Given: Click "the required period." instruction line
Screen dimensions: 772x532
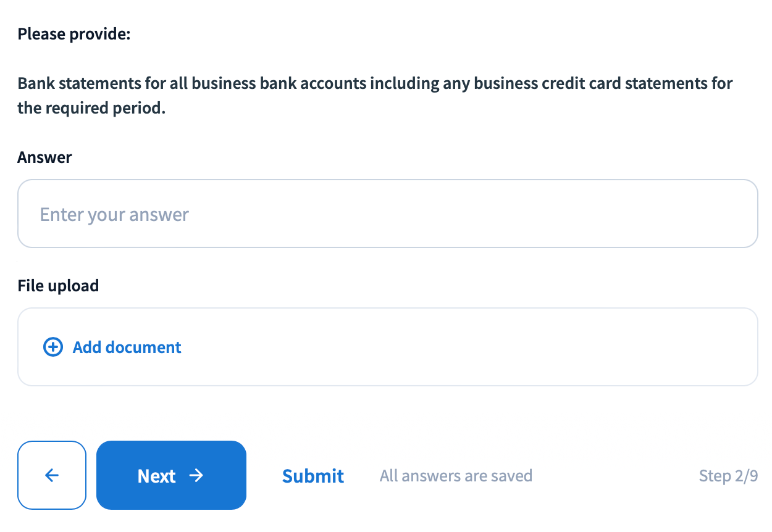Looking at the screenshot, I should click(x=92, y=109).
